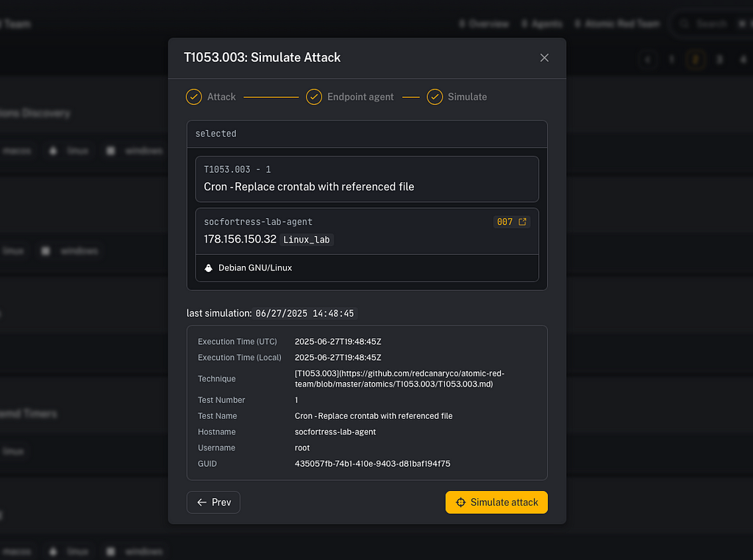The image size is (753, 560).
Task: Close the Simulate Attack dialog
Action: click(x=544, y=57)
